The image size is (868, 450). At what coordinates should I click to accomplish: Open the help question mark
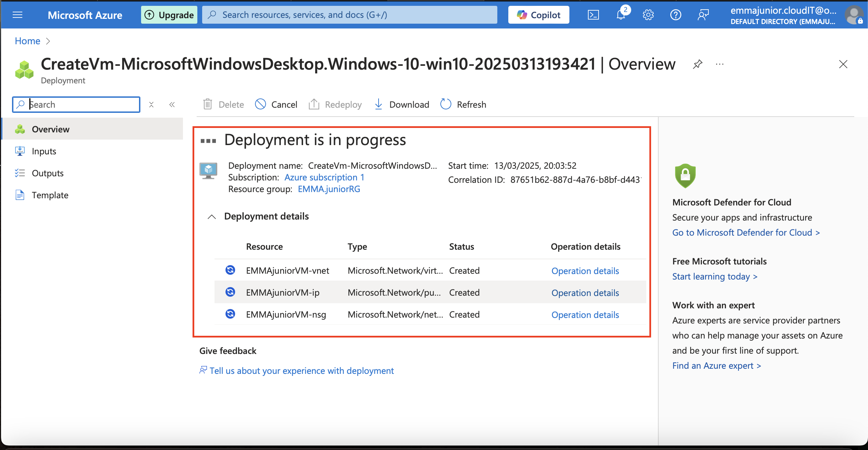(676, 15)
